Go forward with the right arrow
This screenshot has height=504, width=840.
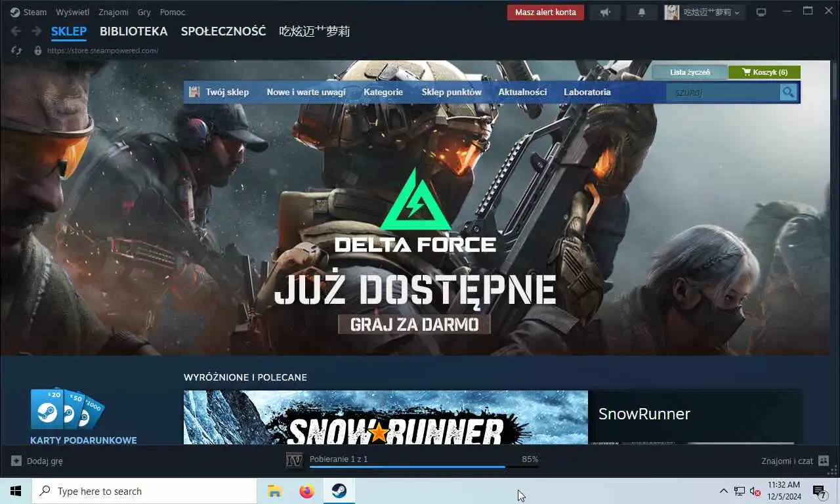pyautogui.click(x=37, y=31)
